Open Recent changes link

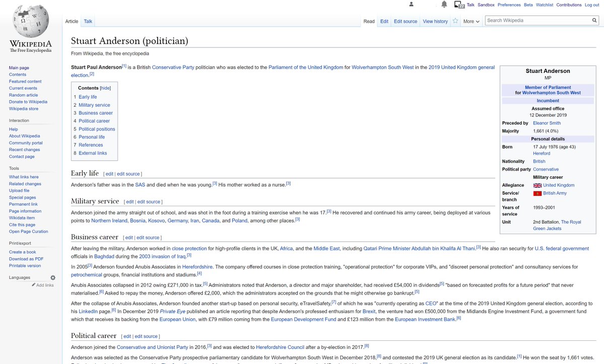coord(25,150)
